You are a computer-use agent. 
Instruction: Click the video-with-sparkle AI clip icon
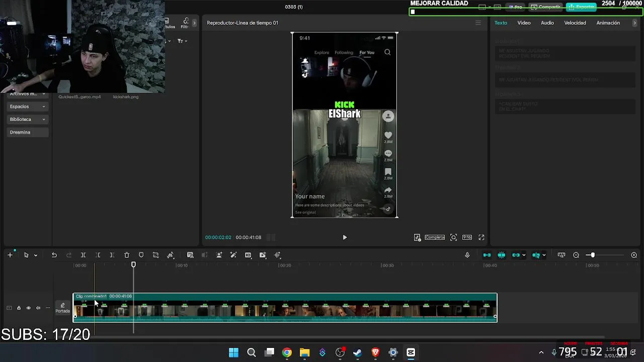point(263,255)
